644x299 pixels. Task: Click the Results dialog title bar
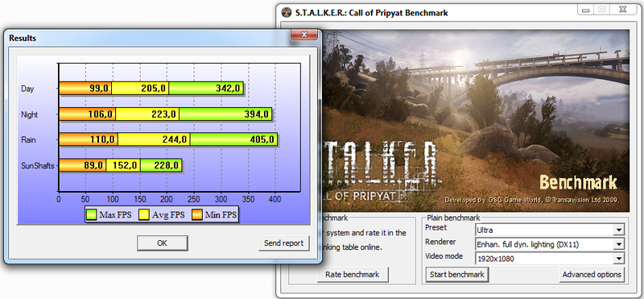pos(148,38)
